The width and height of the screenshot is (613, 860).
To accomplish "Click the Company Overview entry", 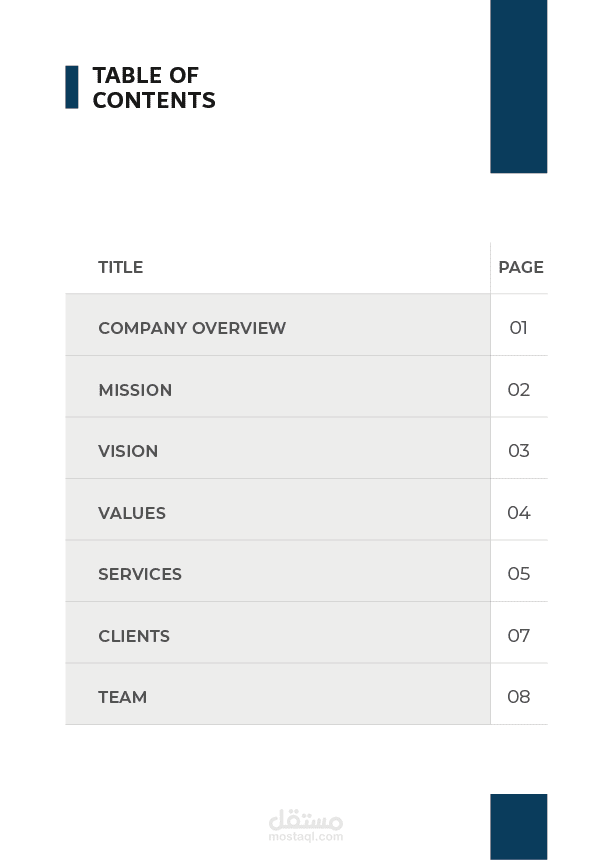I will tap(192, 328).
